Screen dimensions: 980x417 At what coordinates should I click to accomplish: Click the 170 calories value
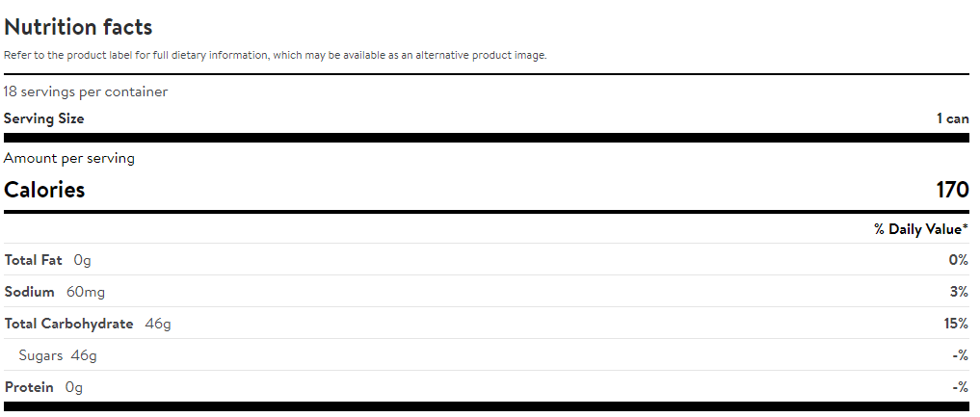(x=952, y=190)
